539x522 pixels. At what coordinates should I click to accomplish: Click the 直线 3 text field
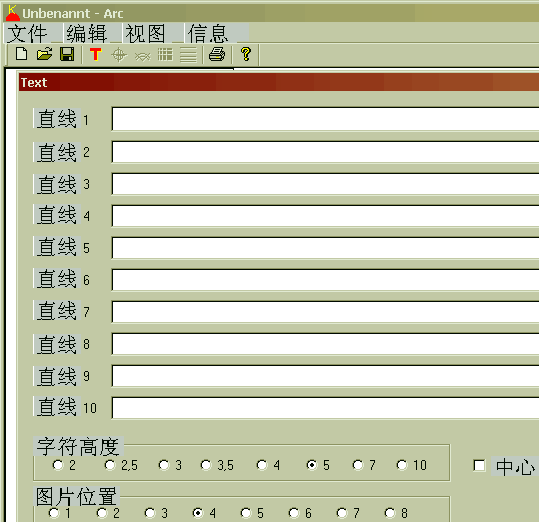325,184
